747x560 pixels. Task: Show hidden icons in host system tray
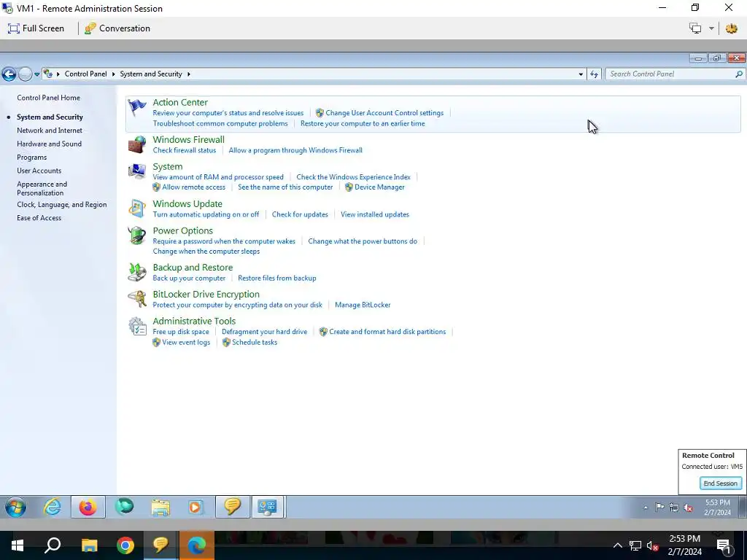coord(617,545)
